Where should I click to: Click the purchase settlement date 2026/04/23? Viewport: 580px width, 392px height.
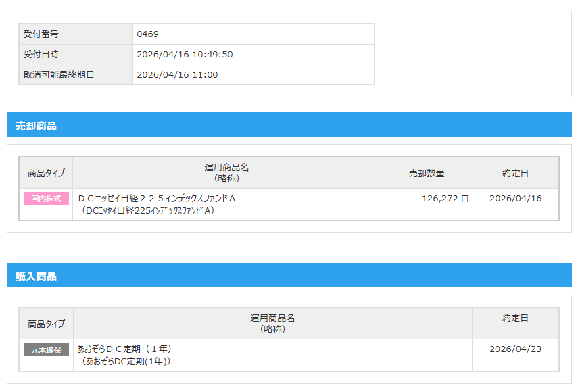515,349
